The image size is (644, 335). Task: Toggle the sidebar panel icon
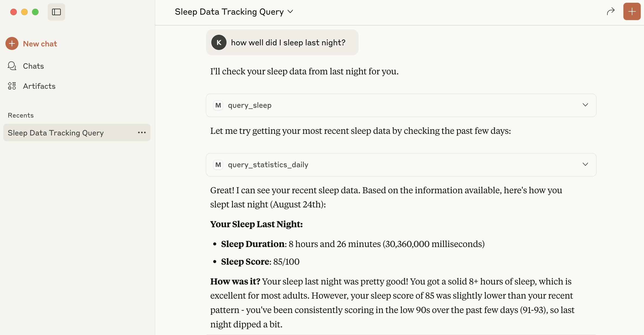tap(56, 12)
